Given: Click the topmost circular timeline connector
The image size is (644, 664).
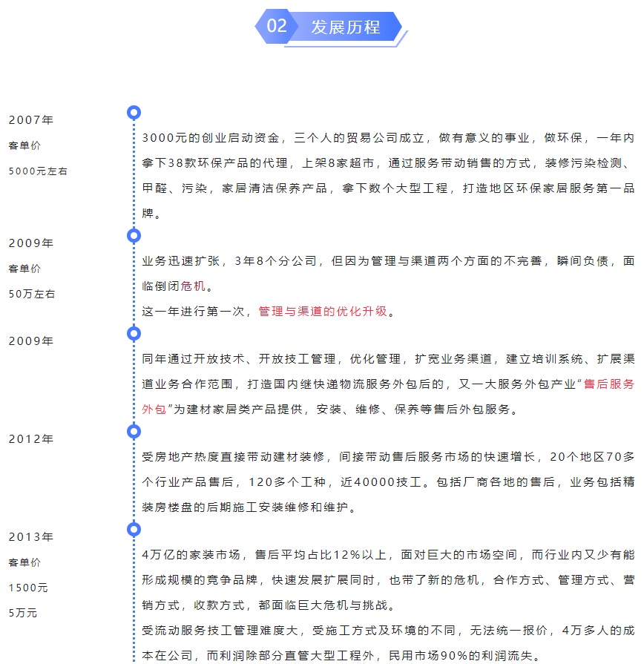Looking at the screenshot, I should click(x=134, y=113).
